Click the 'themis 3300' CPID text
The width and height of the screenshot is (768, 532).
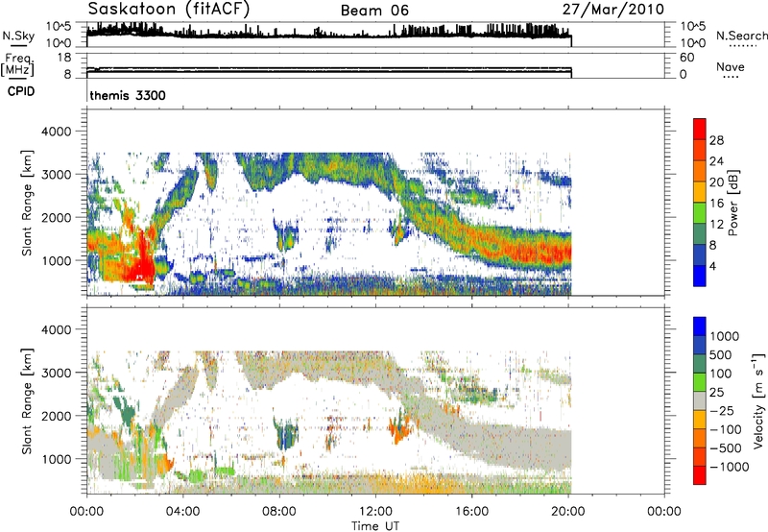[128, 95]
